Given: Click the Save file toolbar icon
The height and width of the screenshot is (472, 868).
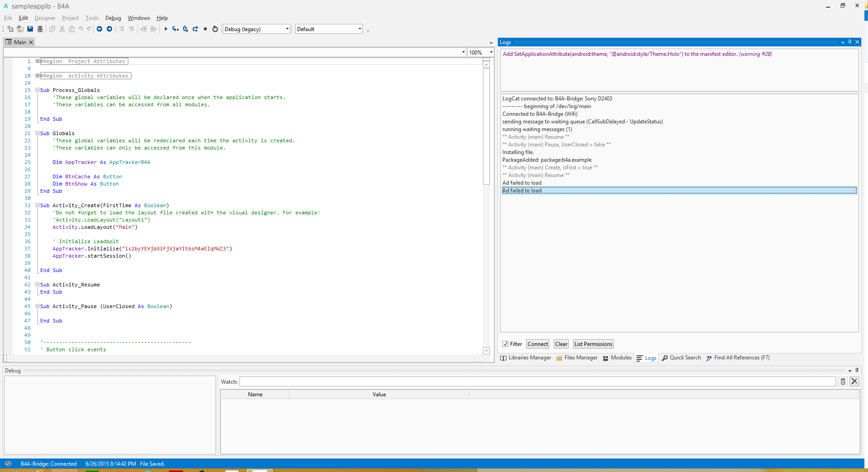Looking at the screenshot, I should tap(30, 29).
